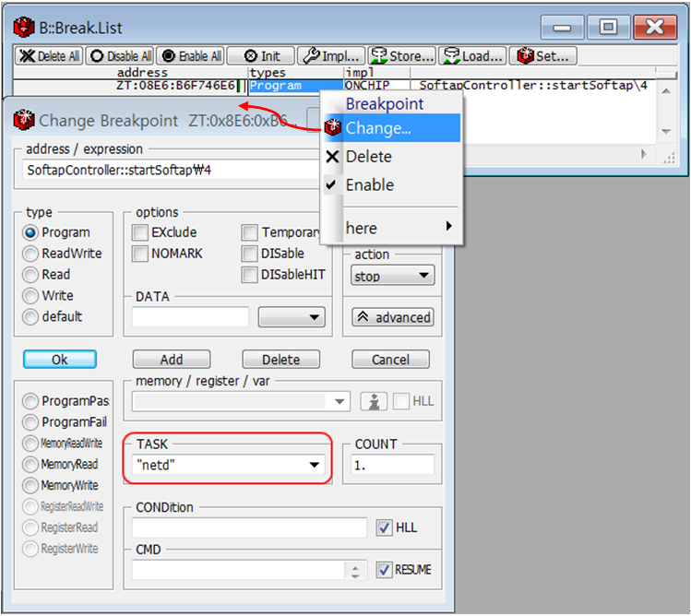Select the ReadWrite type radio button
This screenshot has width=691, height=616.
(31, 254)
